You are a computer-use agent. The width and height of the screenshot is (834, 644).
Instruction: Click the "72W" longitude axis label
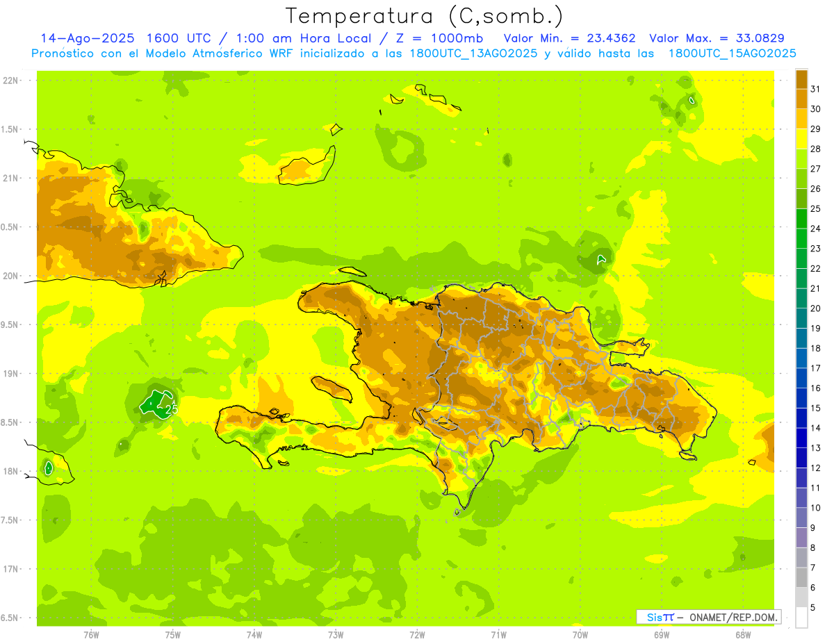click(x=417, y=634)
